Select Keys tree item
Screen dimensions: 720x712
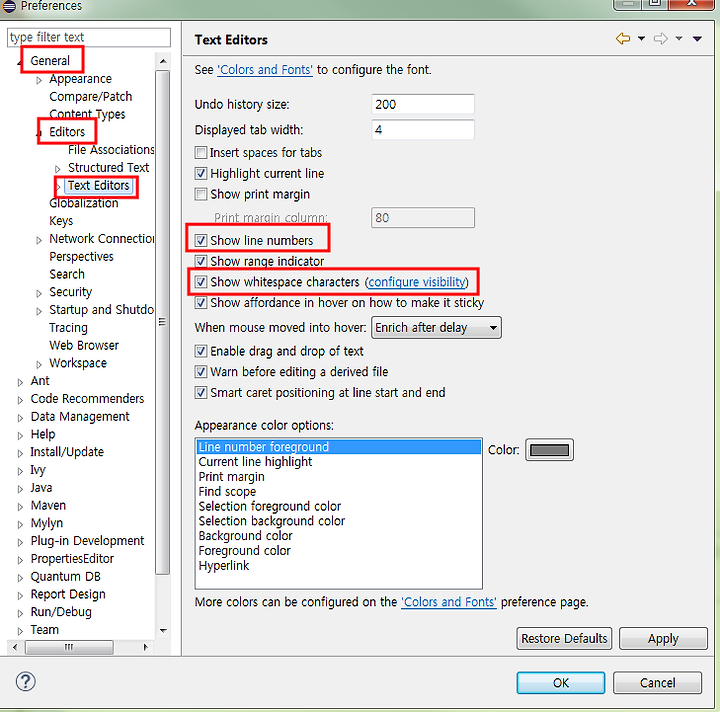[x=61, y=221]
